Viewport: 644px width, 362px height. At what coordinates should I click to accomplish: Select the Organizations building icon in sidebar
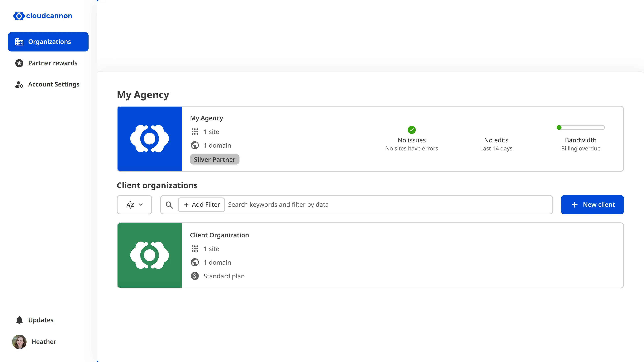(x=19, y=42)
